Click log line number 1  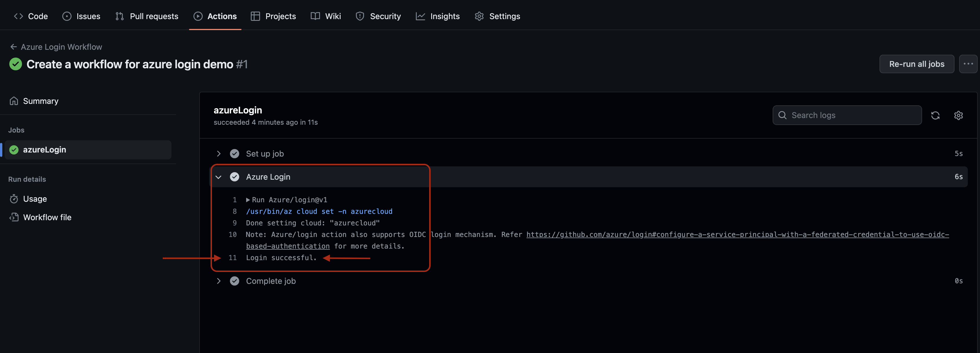click(235, 200)
